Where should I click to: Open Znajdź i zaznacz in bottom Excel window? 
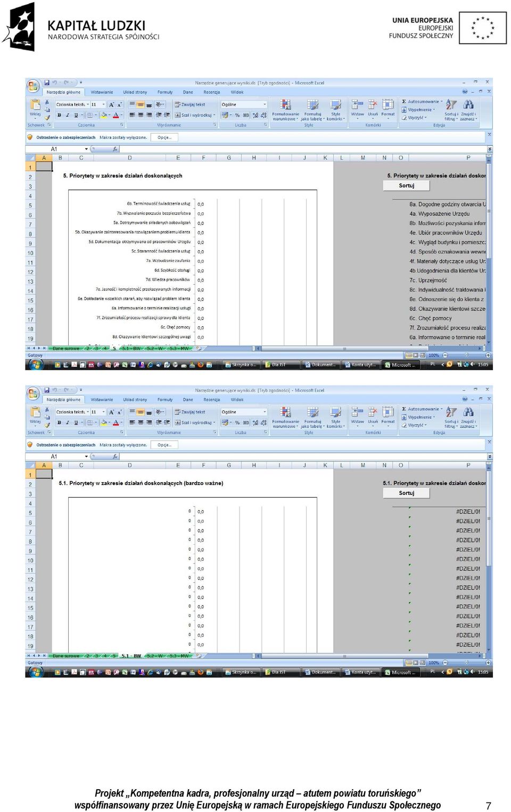click(x=468, y=418)
